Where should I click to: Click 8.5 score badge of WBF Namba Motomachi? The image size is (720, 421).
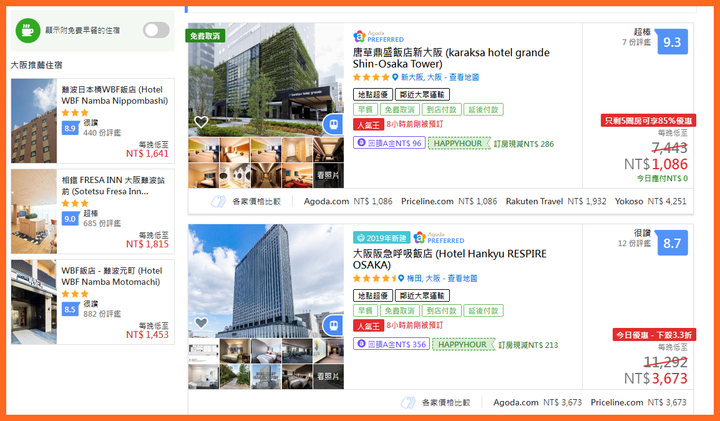[70, 309]
